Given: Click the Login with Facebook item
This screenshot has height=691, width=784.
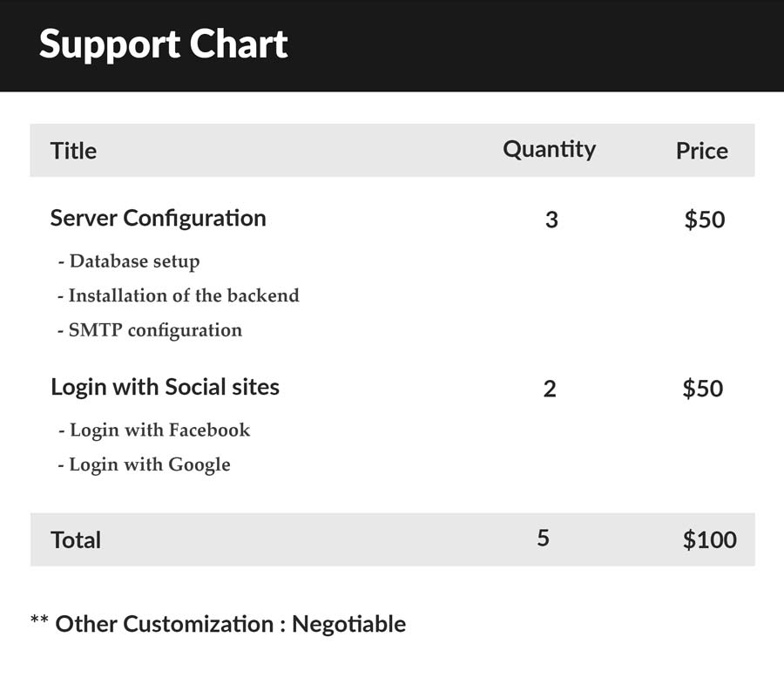Looking at the screenshot, I should 154,430.
